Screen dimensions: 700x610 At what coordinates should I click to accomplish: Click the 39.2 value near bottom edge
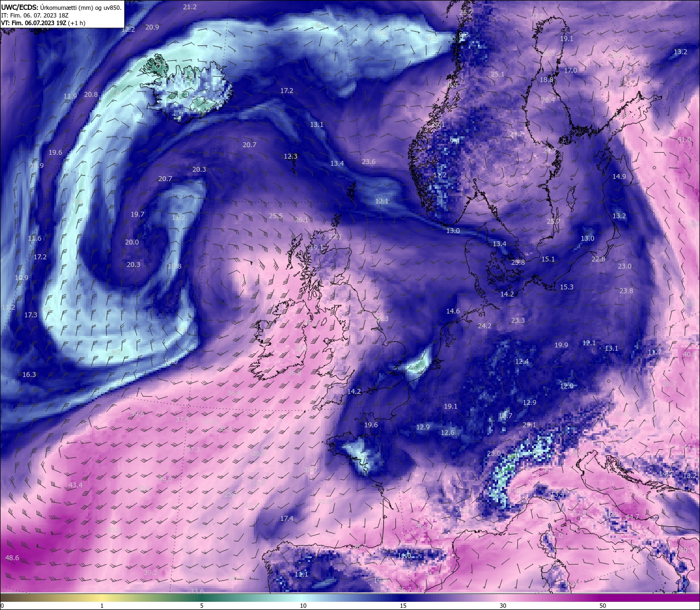click(x=150, y=573)
